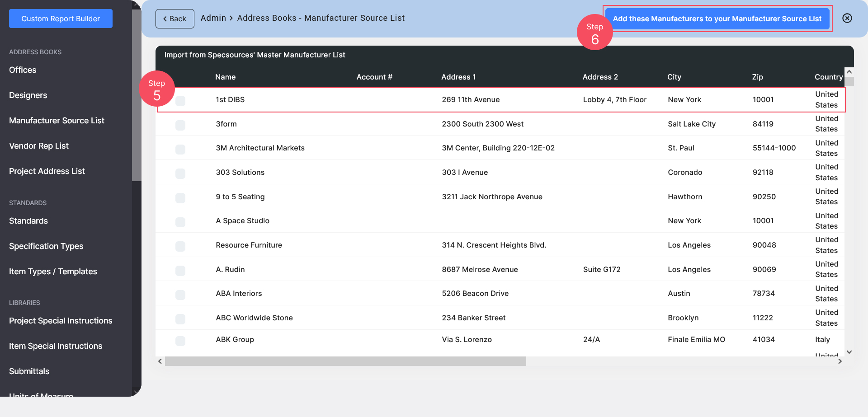This screenshot has height=417, width=868.
Task: Click the Admin breadcrumb link
Action: 213,18
